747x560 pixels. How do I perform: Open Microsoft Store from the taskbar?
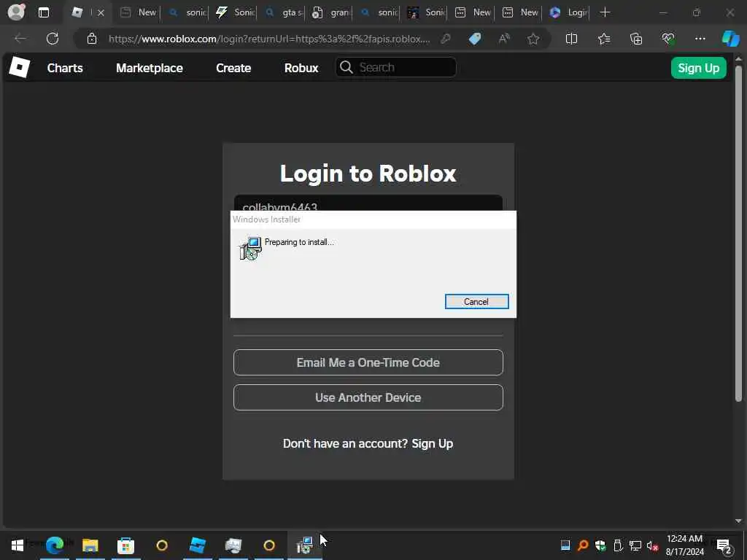[x=125, y=545]
